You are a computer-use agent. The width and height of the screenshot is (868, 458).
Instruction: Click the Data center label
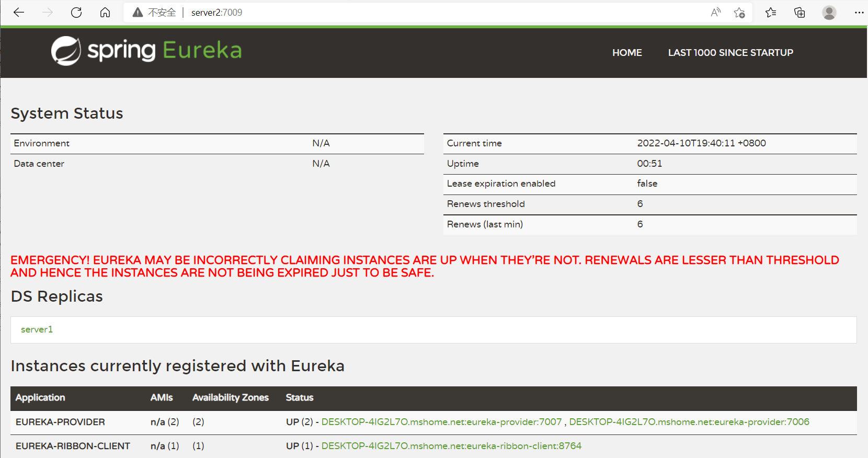point(39,164)
